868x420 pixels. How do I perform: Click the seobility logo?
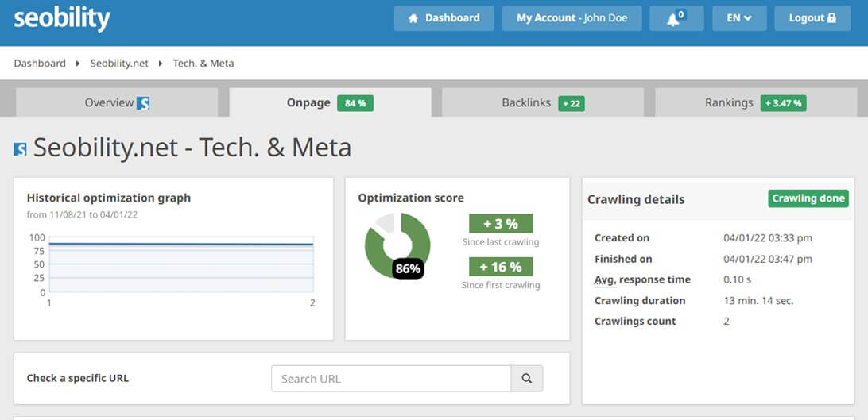click(x=62, y=19)
